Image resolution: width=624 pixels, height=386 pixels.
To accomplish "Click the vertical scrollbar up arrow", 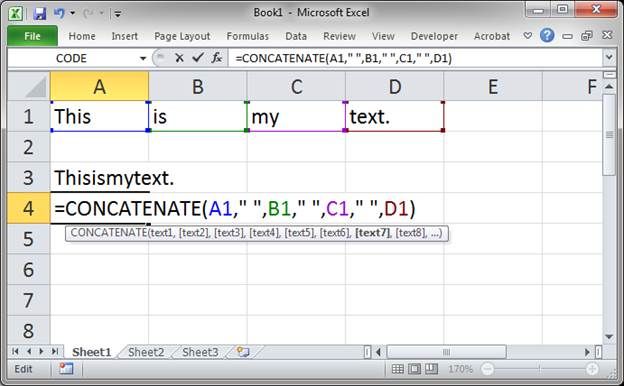I will pos(609,86).
